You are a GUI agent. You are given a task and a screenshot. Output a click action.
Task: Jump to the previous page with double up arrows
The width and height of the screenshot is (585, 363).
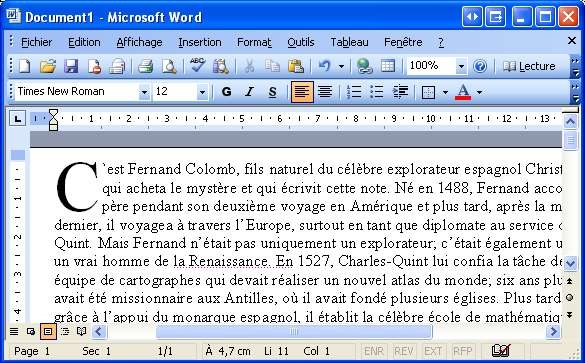[570, 281]
